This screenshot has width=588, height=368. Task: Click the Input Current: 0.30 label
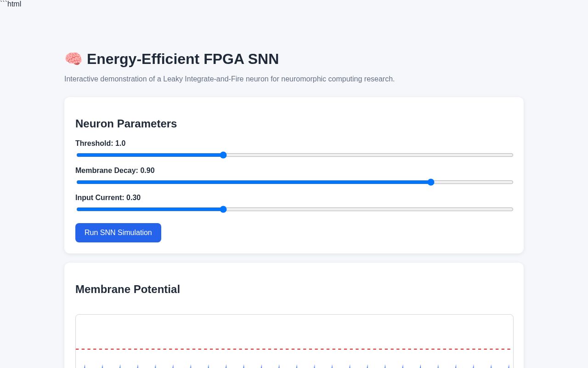(108, 198)
